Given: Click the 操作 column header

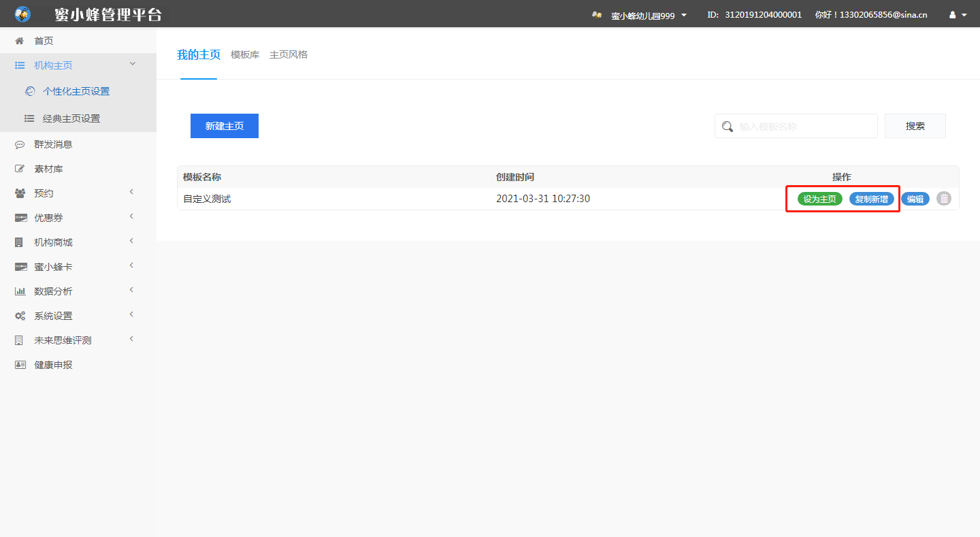Looking at the screenshot, I should (x=842, y=177).
